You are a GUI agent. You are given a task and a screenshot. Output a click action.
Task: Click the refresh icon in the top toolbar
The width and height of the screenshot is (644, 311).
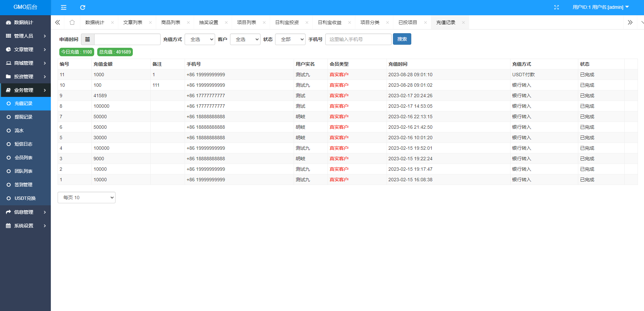point(82,7)
